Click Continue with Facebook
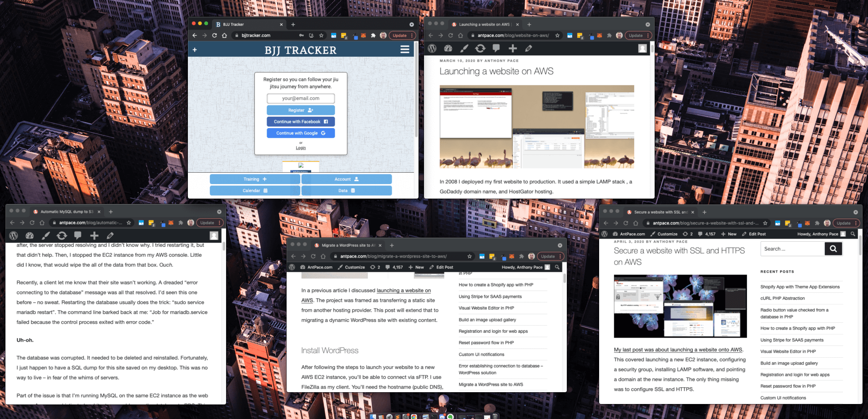The width and height of the screenshot is (868, 419). point(301,122)
